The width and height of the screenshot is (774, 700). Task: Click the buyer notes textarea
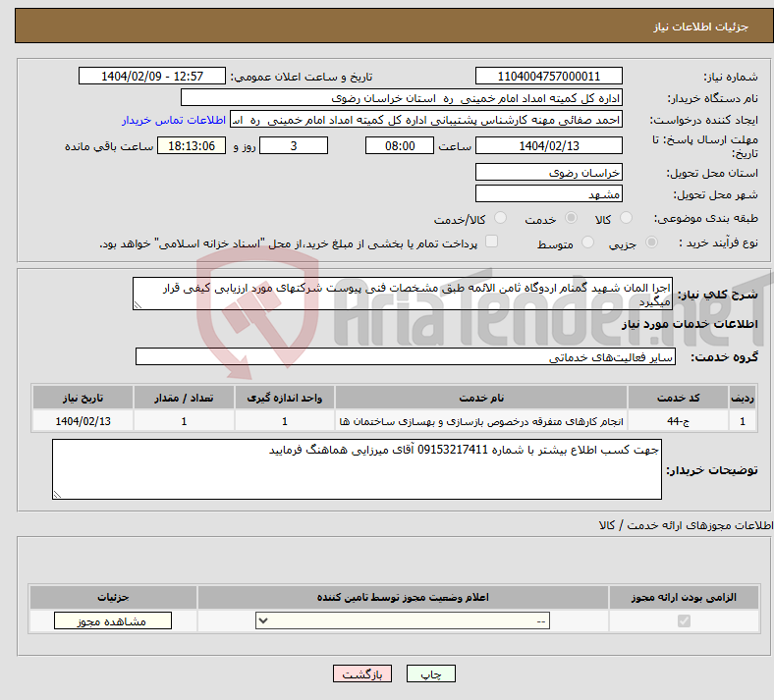coord(357,469)
